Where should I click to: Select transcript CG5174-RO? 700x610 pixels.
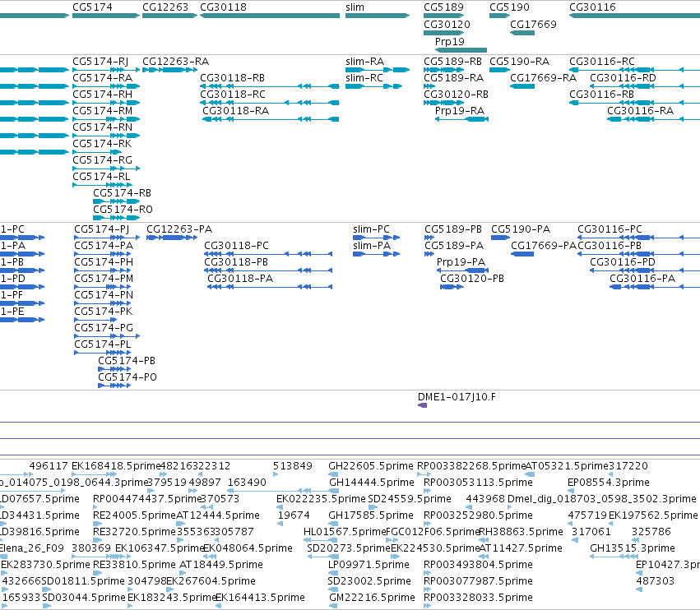123,210
